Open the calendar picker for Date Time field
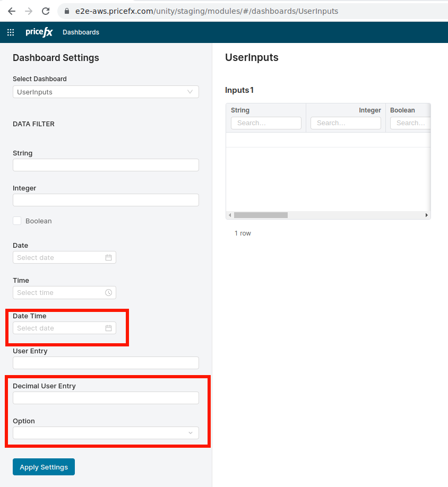Image resolution: width=448 pixels, height=487 pixels. (x=109, y=328)
